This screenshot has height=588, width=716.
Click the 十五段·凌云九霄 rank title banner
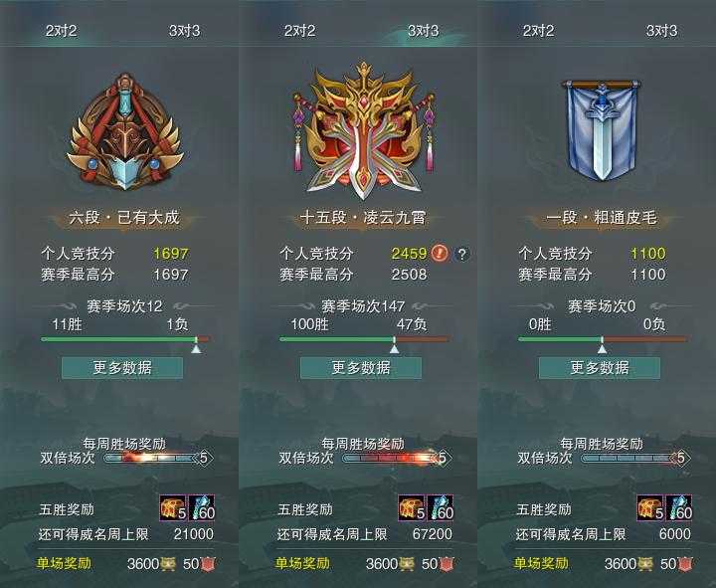[x=363, y=218]
